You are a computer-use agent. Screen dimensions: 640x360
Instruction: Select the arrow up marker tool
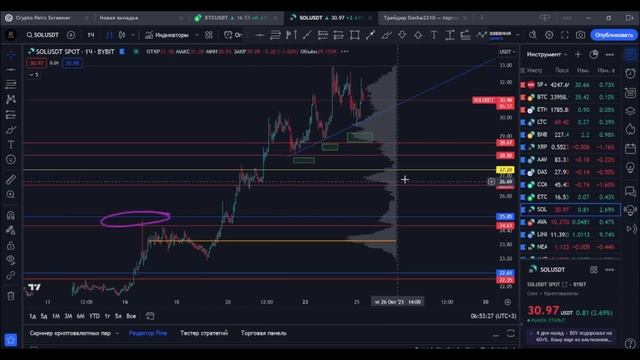coord(418,35)
